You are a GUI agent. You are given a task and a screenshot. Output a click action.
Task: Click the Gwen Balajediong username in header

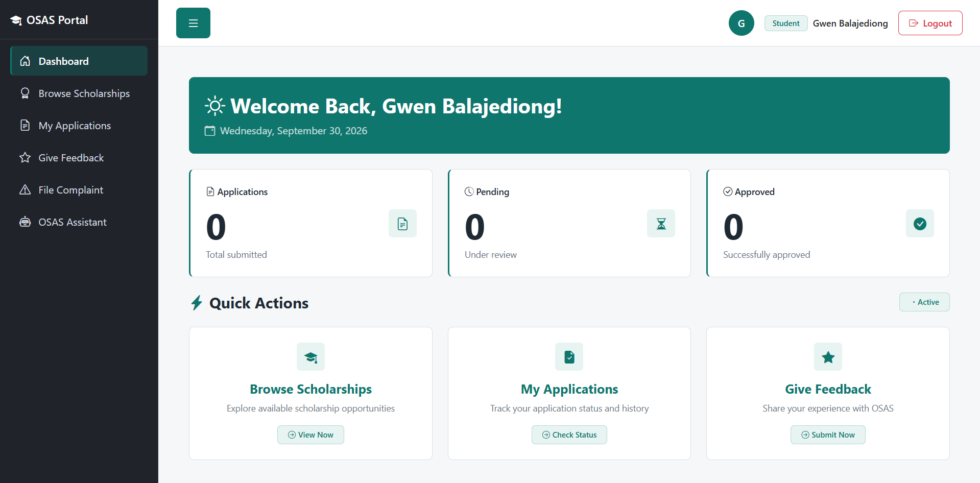coord(850,23)
